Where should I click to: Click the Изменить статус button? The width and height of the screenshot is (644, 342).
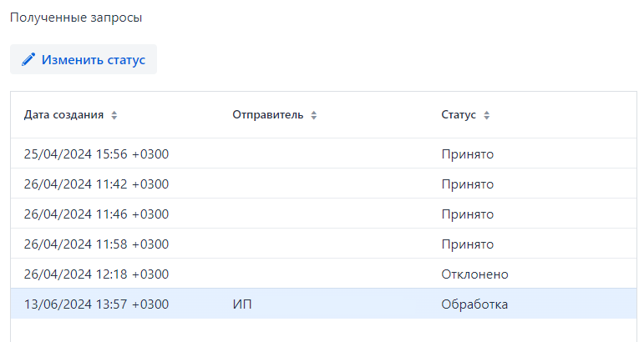tap(84, 60)
